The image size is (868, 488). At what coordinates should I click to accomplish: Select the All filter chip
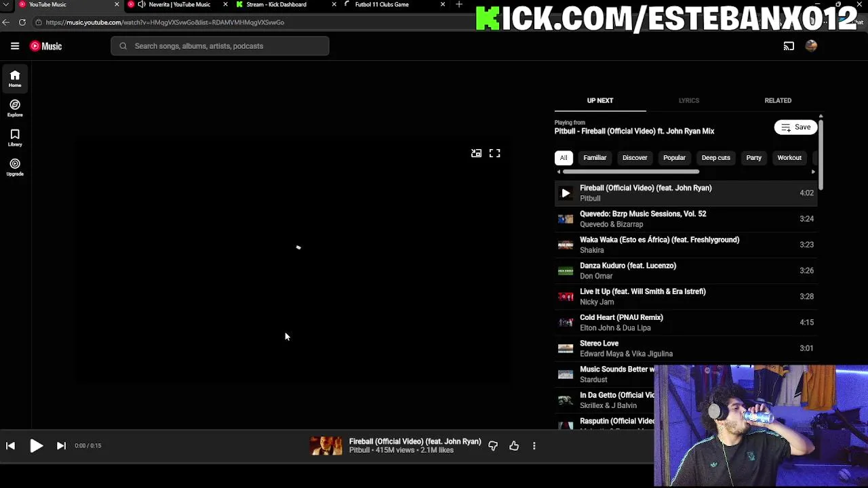[564, 158]
